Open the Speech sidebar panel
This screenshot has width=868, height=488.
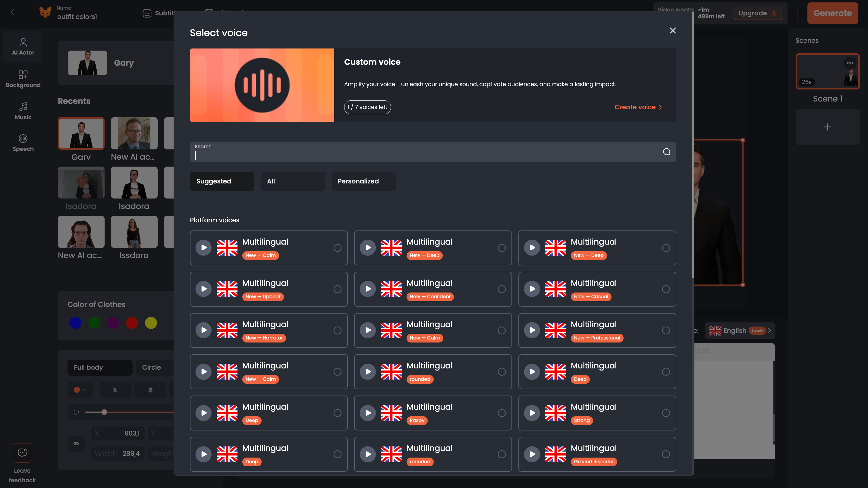(x=23, y=143)
